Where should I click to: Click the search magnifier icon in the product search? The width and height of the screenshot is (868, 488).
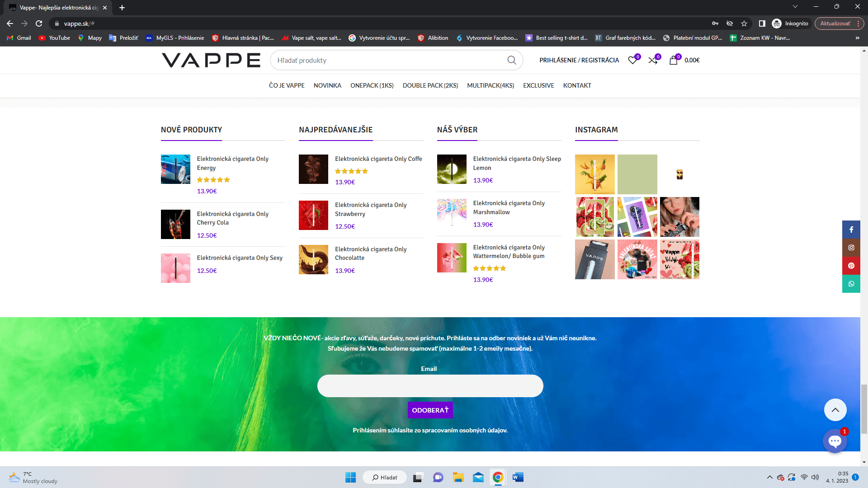coord(511,60)
